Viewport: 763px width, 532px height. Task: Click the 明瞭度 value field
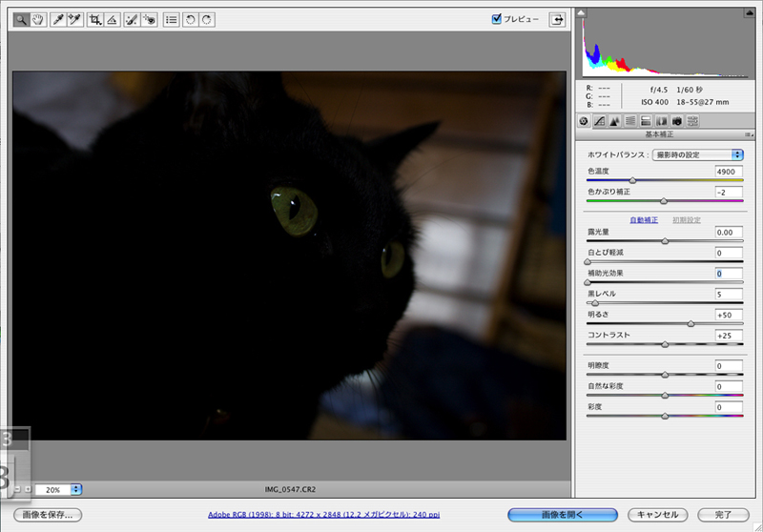pos(729,366)
